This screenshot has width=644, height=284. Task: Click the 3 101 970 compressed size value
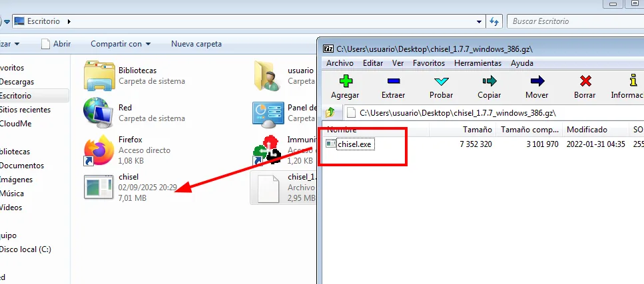tap(542, 144)
